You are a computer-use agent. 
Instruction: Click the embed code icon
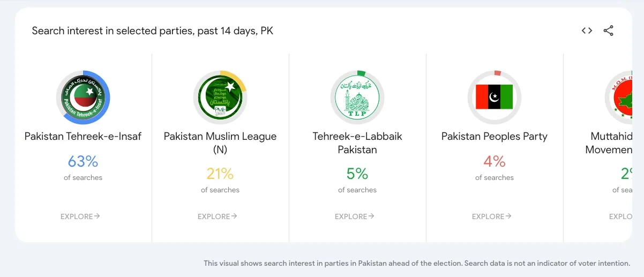(587, 31)
